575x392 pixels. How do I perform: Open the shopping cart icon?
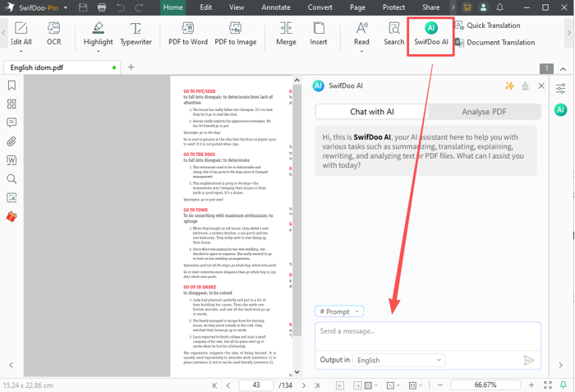point(467,7)
